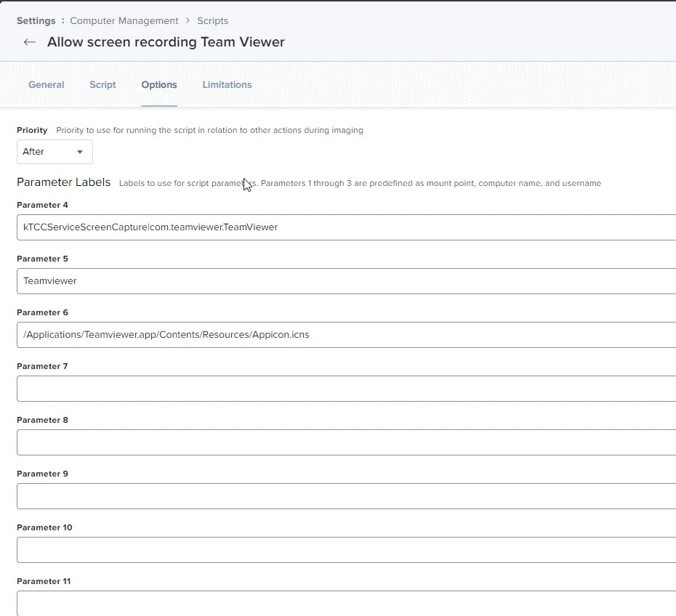Click the breadcrumb chevron before Scripts
The image size is (676, 616).
coord(188,20)
